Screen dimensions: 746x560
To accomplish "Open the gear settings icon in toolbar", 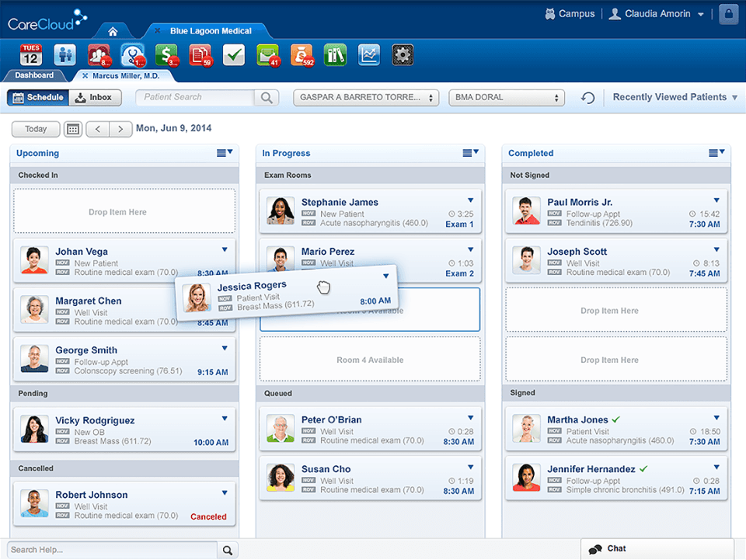I will pos(402,55).
